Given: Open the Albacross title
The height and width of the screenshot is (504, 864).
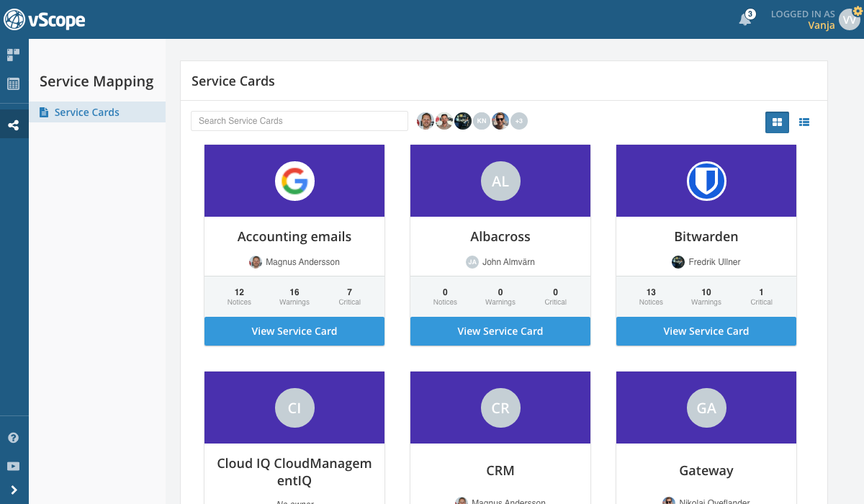Looking at the screenshot, I should coord(500,237).
